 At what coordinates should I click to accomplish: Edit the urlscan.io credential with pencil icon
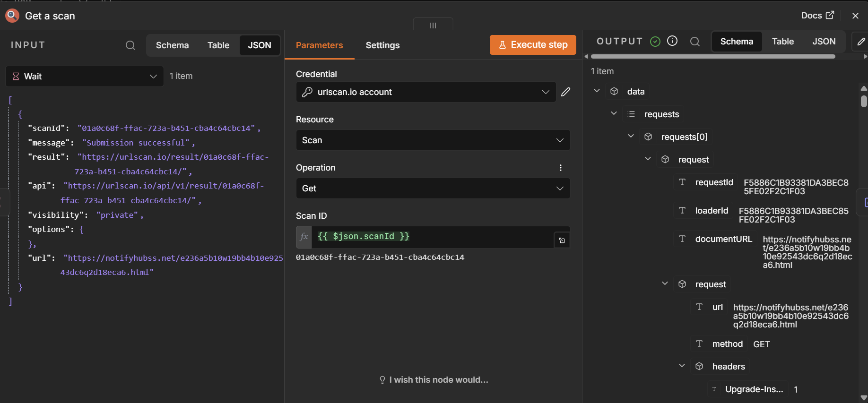[x=566, y=92]
